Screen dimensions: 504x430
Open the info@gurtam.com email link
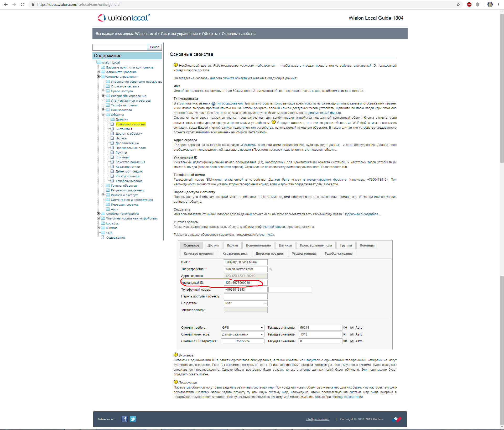click(317, 419)
